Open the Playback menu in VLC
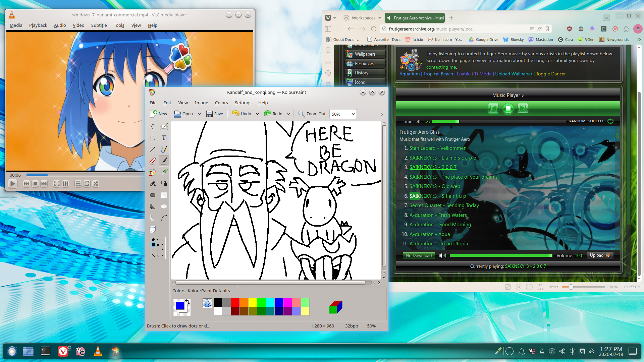The height and width of the screenshot is (362, 644). click(38, 25)
